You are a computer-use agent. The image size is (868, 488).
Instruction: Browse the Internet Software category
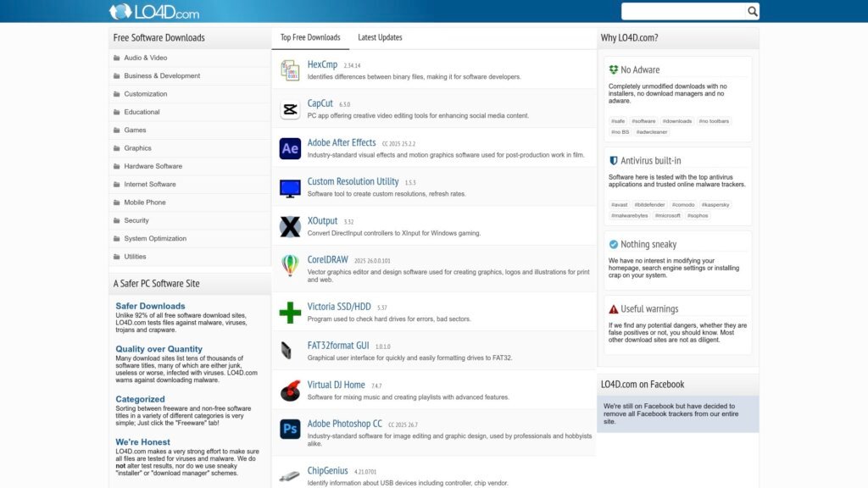[x=150, y=184]
